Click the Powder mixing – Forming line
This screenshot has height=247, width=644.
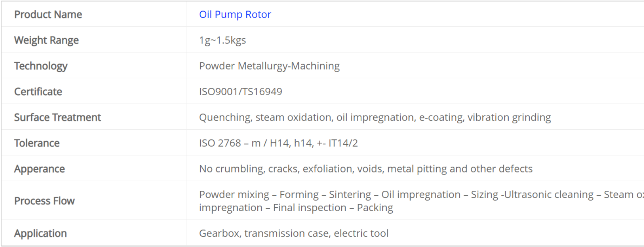(x=421, y=194)
